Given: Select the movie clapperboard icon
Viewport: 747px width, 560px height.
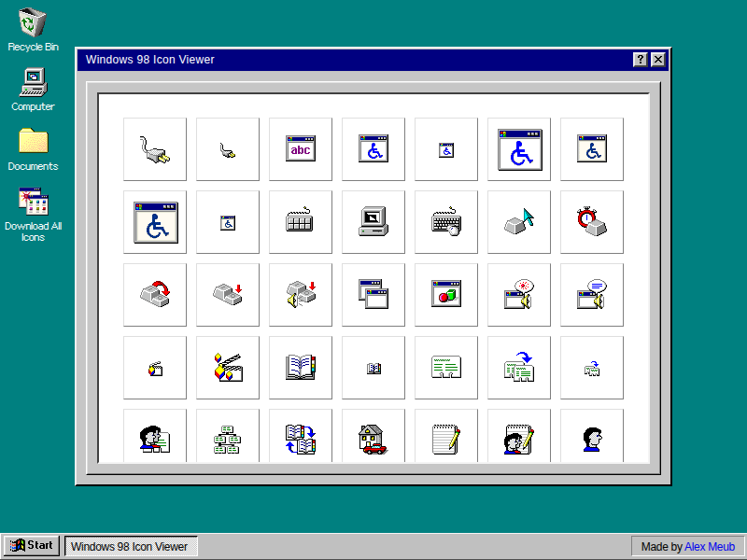Looking at the screenshot, I should click(x=228, y=367).
